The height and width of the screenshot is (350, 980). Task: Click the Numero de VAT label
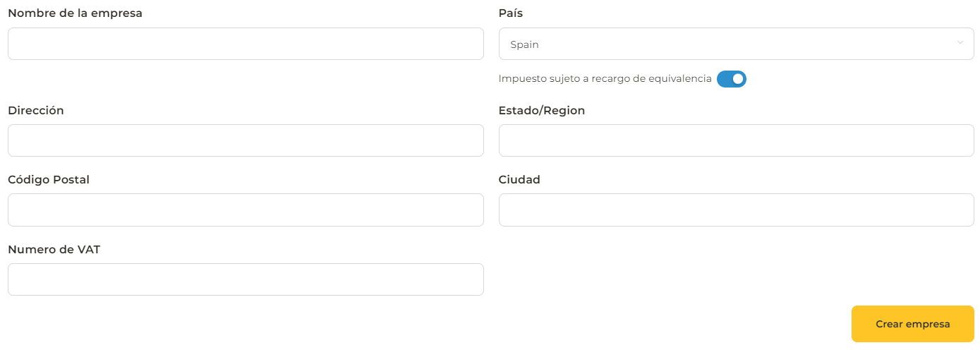pyautogui.click(x=54, y=249)
